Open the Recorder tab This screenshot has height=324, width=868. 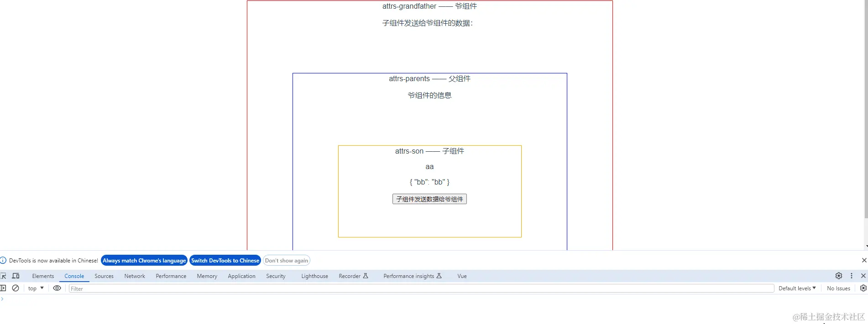pos(353,276)
